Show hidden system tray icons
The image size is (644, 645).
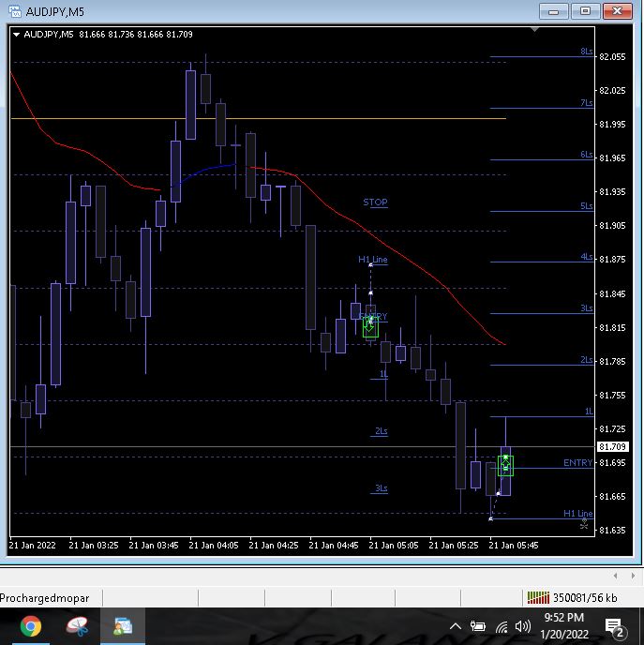[x=456, y=626]
